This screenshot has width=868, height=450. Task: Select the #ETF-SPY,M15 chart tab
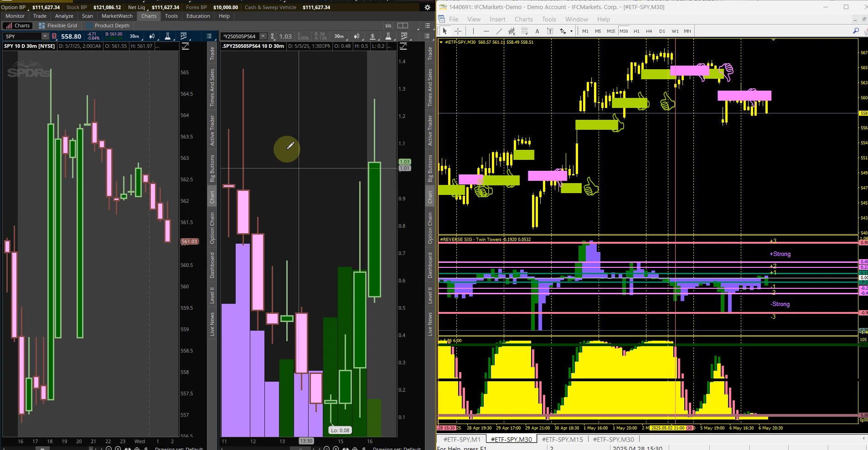pos(563,440)
